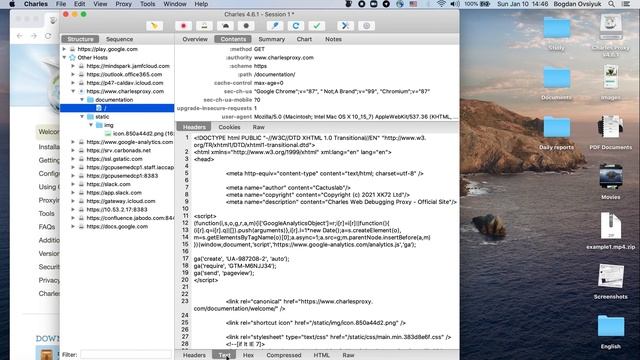Viewport: 640px width, 360px height.
Task: Switch to the Sequence view tab
Action: click(x=119, y=39)
